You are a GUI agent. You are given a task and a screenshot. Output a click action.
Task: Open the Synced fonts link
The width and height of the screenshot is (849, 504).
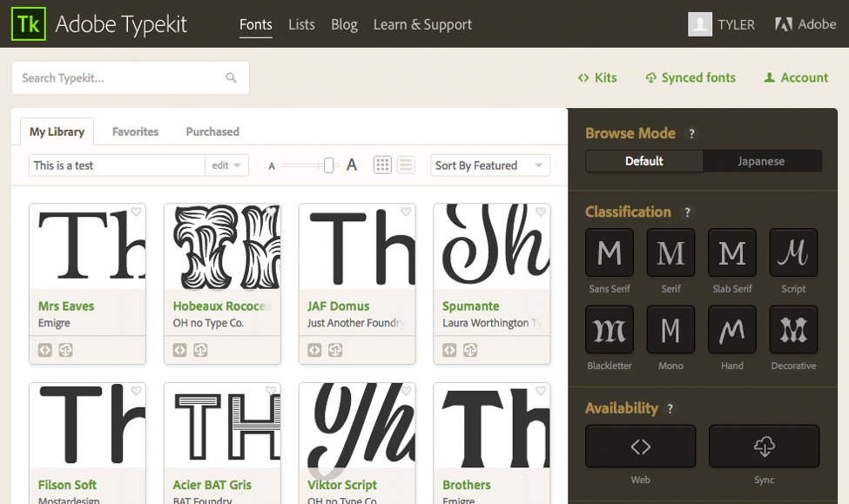[691, 77]
